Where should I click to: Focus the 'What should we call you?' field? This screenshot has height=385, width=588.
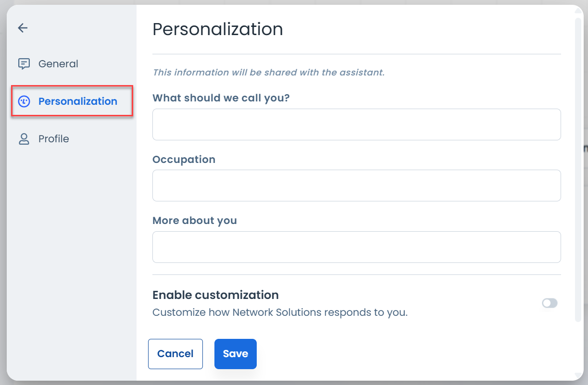[x=357, y=124]
